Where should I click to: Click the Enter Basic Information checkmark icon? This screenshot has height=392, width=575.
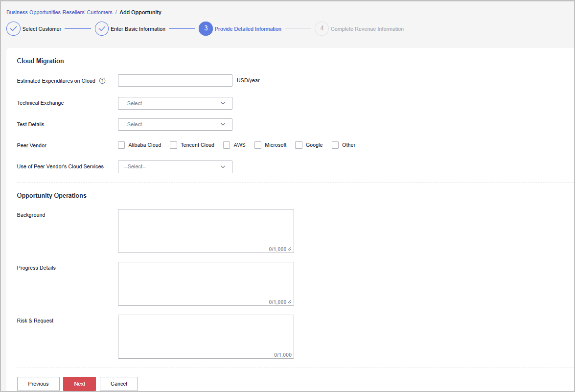coord(102,29)
